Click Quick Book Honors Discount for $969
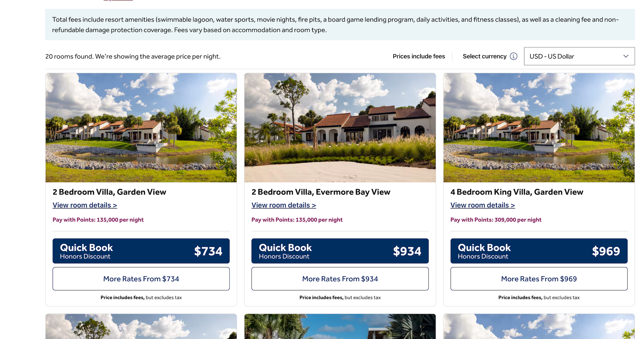Image resolution: width=644 pixels, height=339 pixels. [539, 250]
